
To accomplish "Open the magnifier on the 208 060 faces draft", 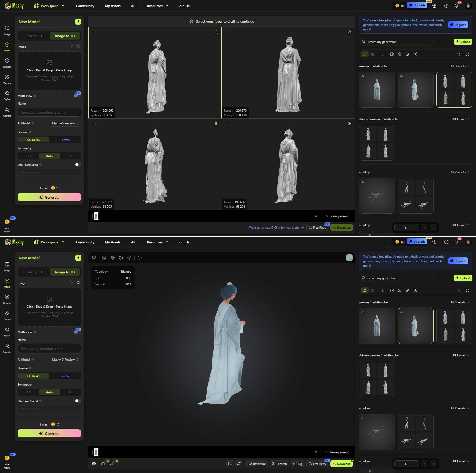I will [x=216, y=32].
